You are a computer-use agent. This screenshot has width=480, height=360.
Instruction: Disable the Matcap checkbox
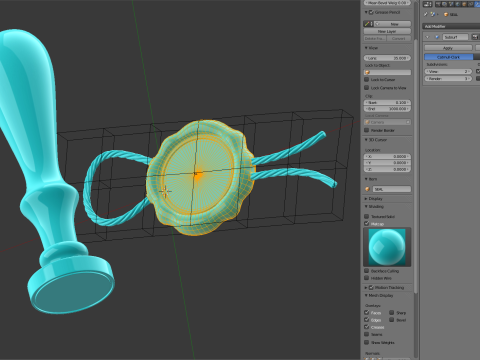coord(367,223)
